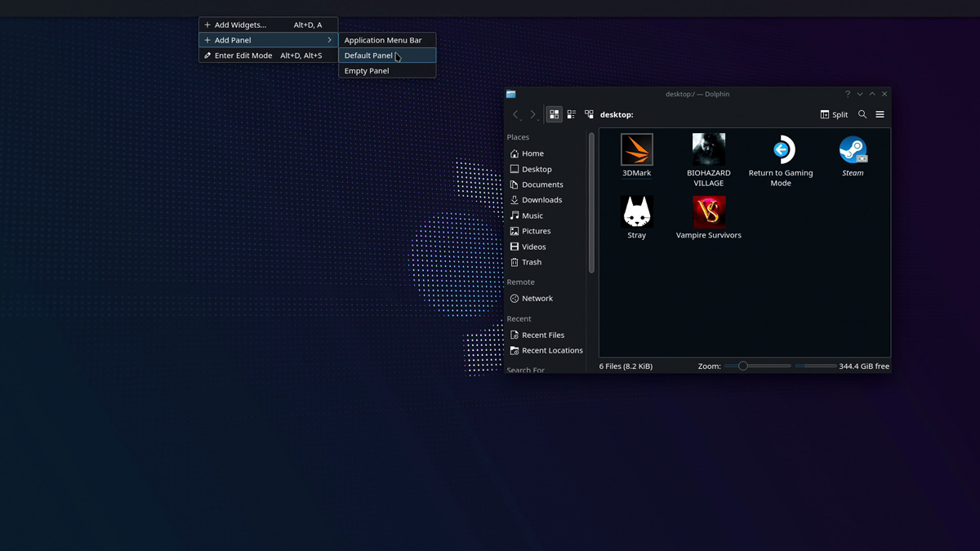The width and height of the screenshot is (980, 551).
Task: Open Dolphin search magnifier
Action: coord(862,114)
